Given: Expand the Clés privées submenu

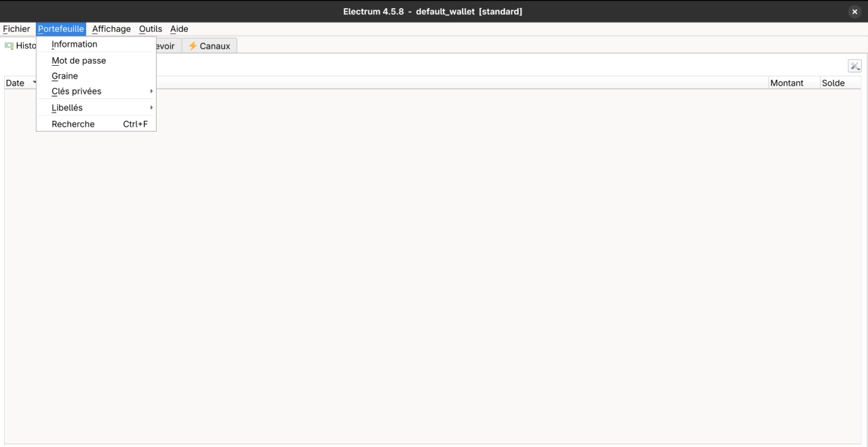Looking at the screenshot, I should 96,92.
